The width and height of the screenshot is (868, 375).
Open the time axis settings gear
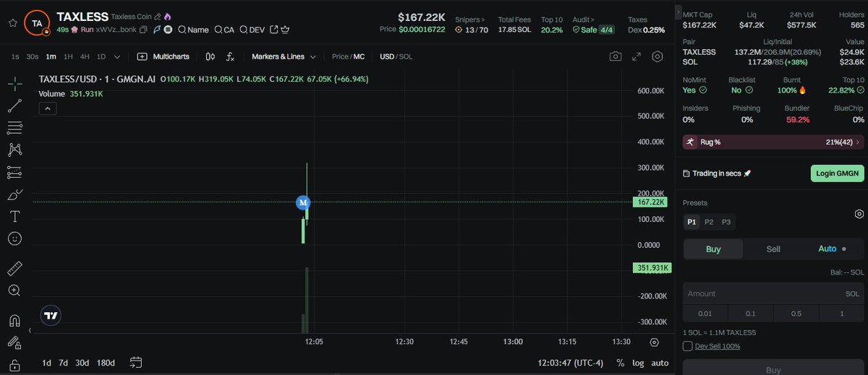tap(655, 342)
